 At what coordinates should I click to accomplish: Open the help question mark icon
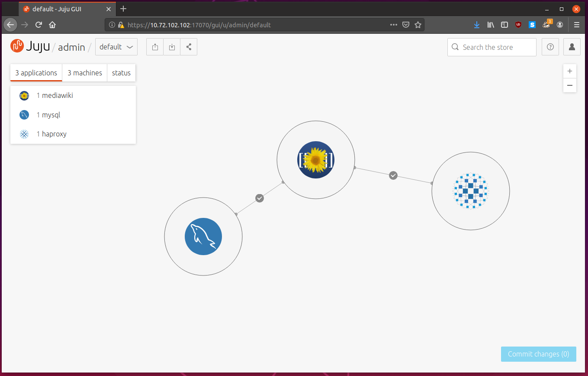(x=550, y=47)
